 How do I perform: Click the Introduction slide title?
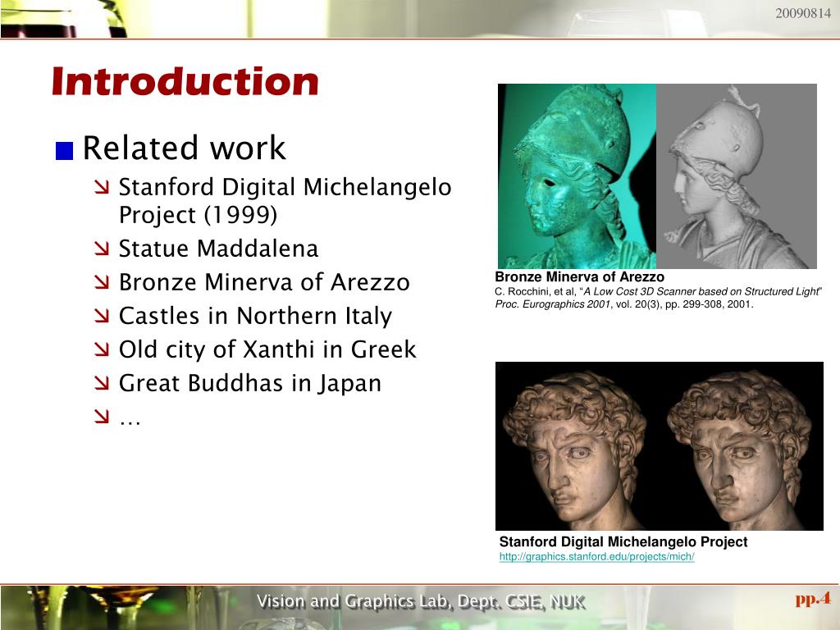[185, 81]
